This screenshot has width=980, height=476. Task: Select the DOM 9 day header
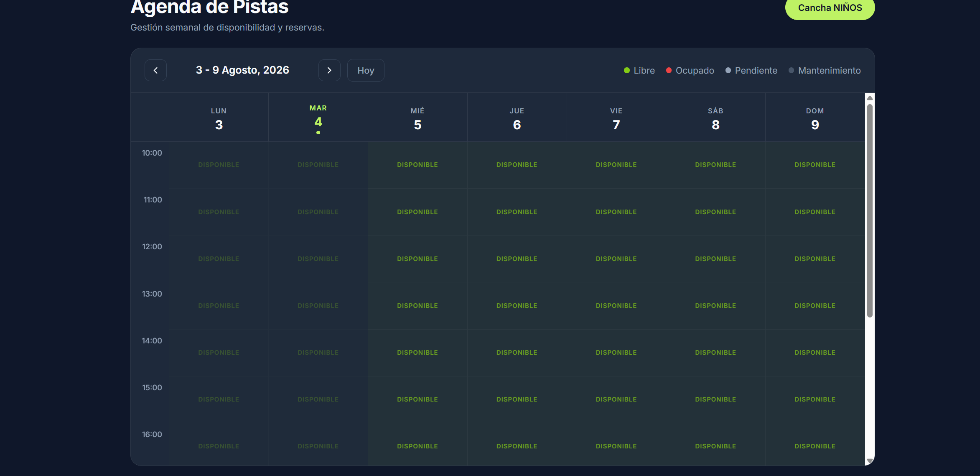tap(815, 118)
